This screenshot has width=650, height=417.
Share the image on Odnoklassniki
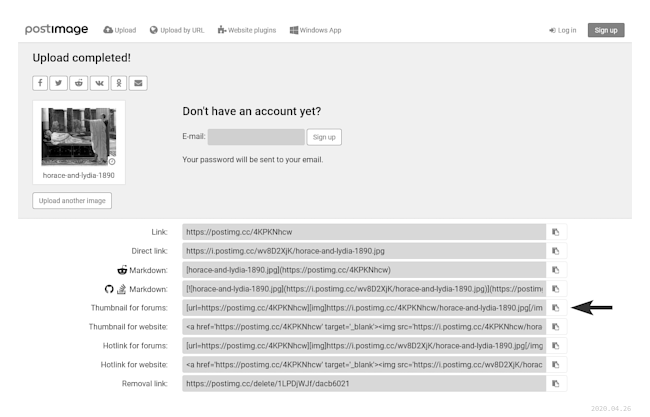[119, 83]
